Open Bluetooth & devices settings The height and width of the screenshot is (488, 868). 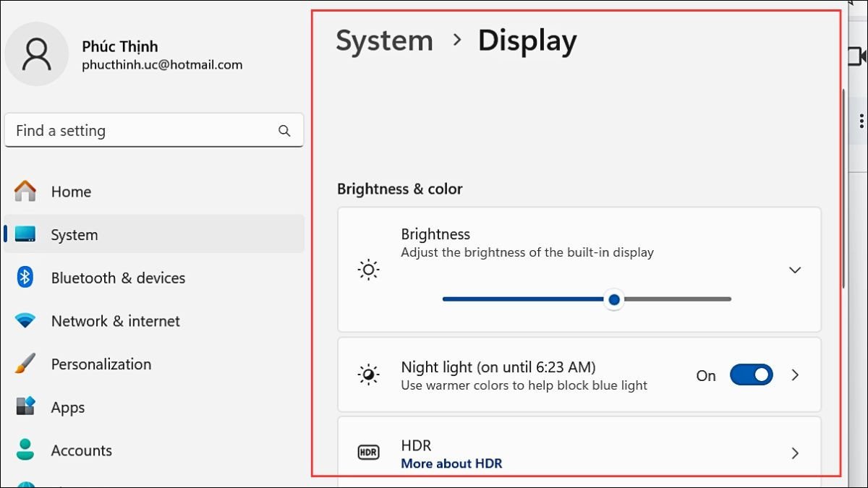pos(118,278)
